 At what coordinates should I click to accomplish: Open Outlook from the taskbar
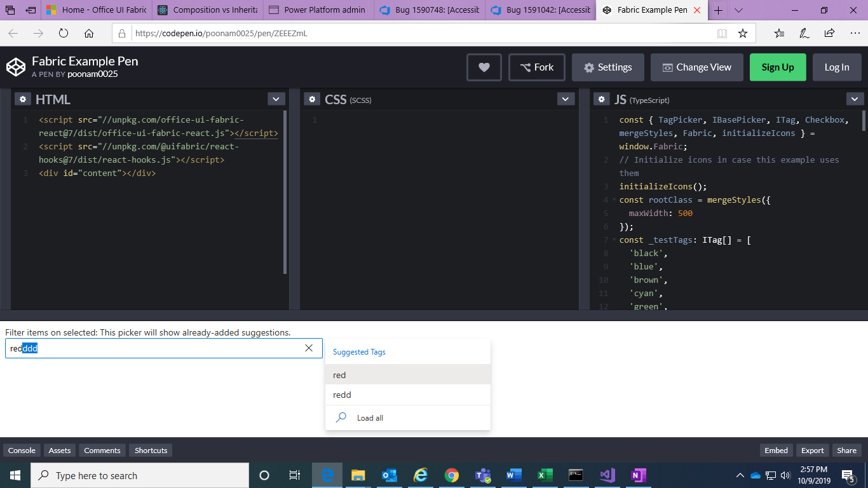click(390, 475)
